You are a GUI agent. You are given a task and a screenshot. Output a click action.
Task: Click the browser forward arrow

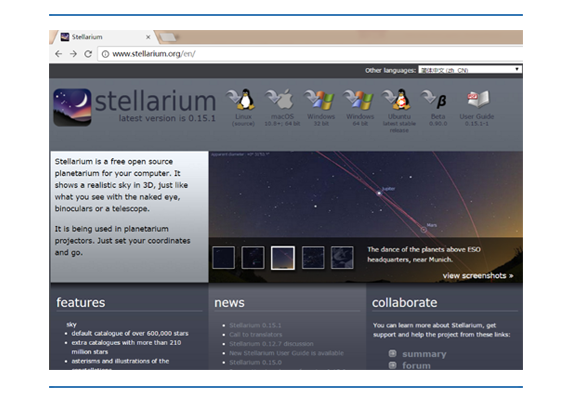(x=73, y=54)
